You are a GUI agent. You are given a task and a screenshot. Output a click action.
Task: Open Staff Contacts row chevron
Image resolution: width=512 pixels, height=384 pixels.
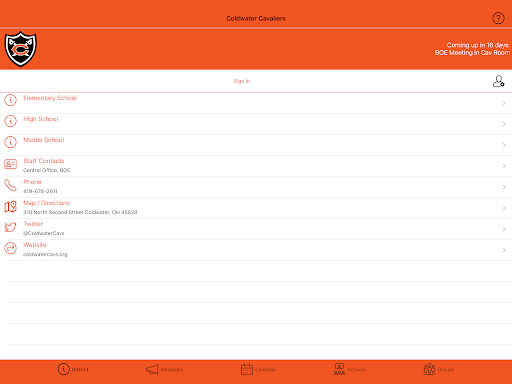(x=504, y=166)
